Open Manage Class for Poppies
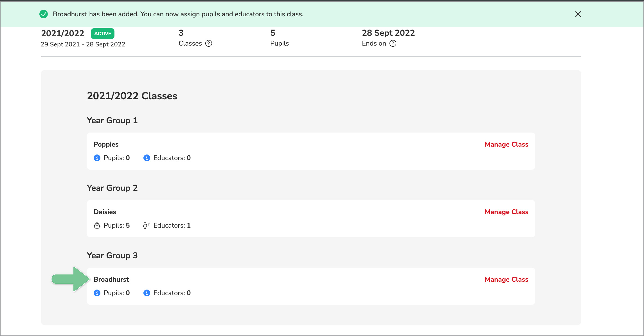The height and width of the screenshot is (336, 644). (506, 144)
